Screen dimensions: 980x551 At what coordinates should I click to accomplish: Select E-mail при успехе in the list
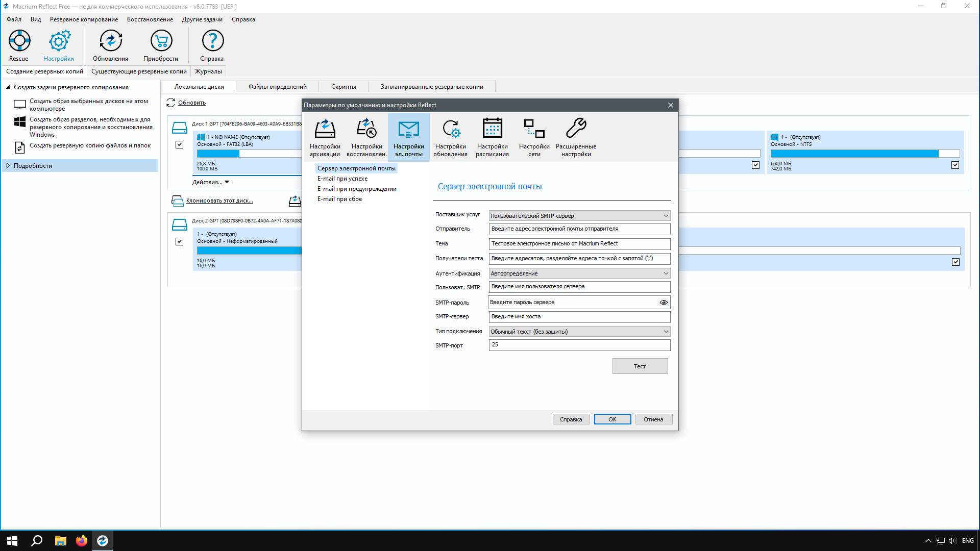point(342,179)
